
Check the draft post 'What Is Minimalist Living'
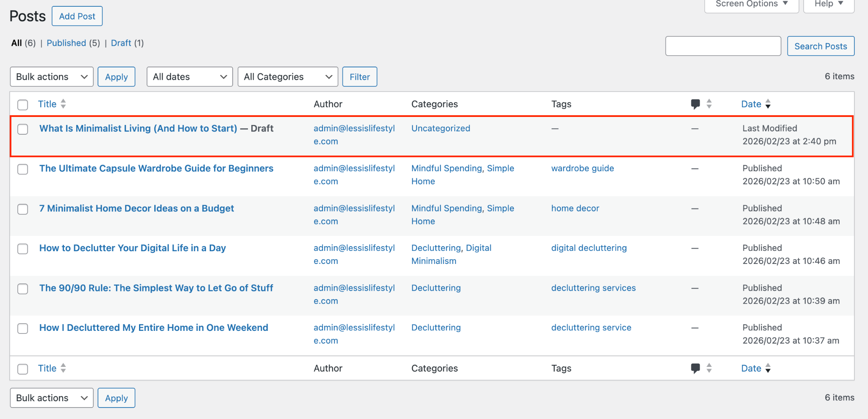click(x=22, y=130)
